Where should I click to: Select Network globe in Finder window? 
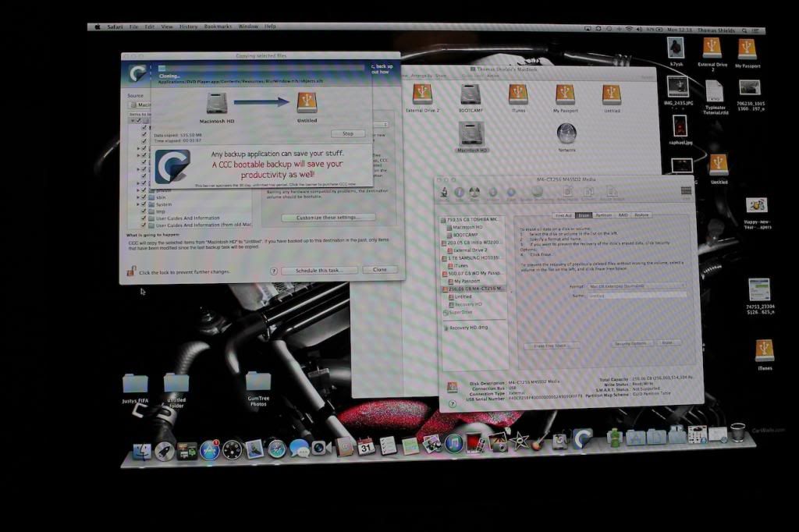pyautogui.click(x=566, y=137)
